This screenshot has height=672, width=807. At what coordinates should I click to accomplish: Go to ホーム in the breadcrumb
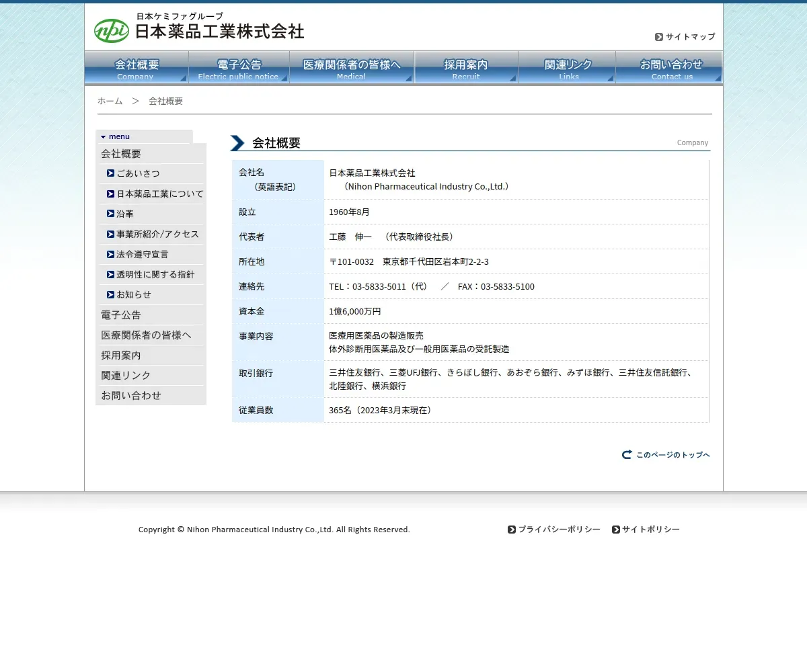click(110, 101)
